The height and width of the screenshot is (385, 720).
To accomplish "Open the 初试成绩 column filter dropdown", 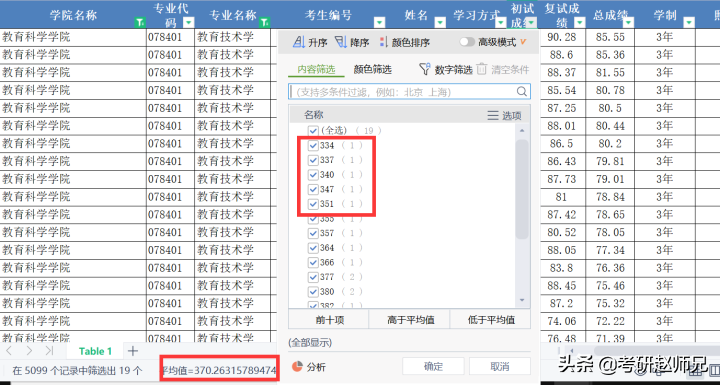I will tap(531, 23).
